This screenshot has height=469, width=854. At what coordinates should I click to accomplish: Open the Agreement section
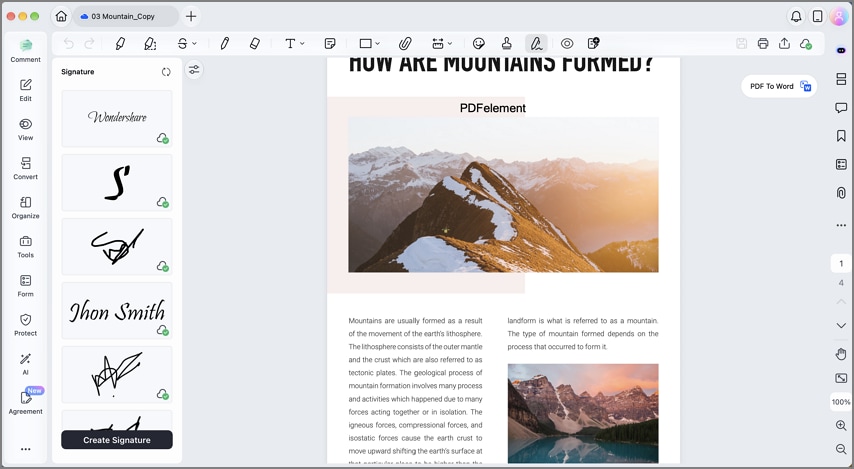[x=26, y=403]
